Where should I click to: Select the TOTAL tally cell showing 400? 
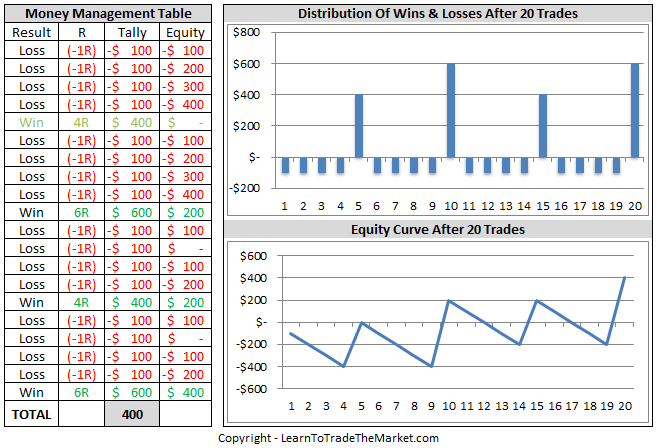132,414
